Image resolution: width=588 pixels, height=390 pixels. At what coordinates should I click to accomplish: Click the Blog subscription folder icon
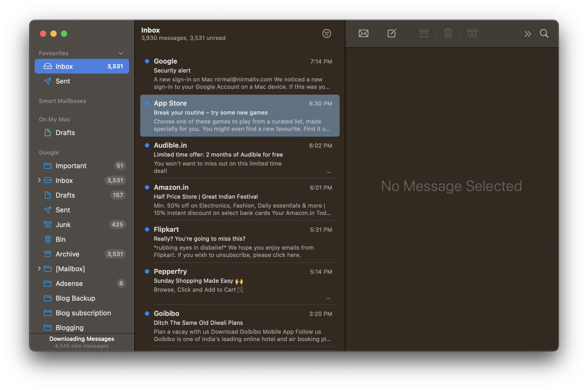(48, 313)
